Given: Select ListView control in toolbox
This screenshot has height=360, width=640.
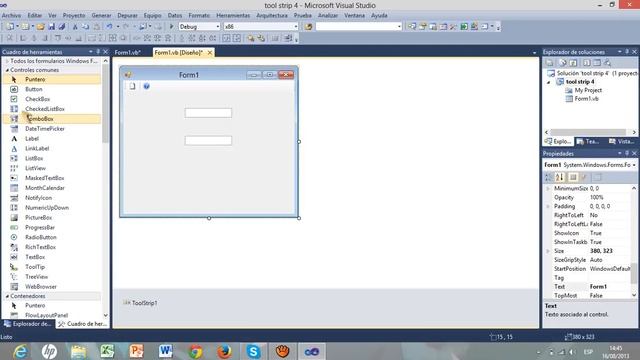Looking at the screenshot, I should [35, 168].
